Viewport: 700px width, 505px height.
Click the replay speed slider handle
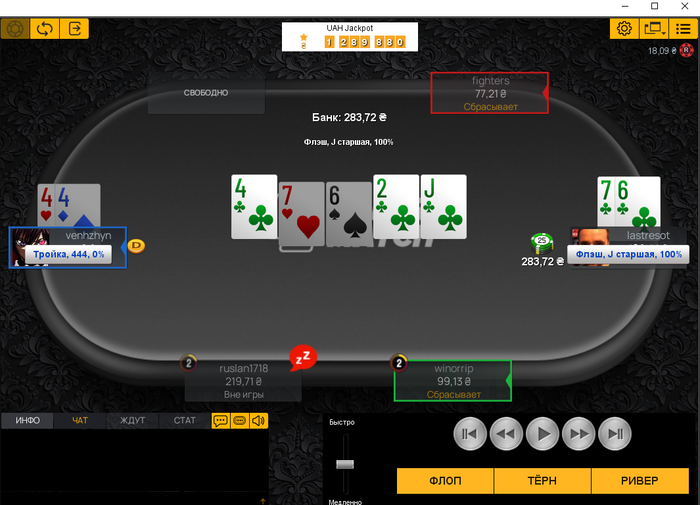click(x=345, y=464)
